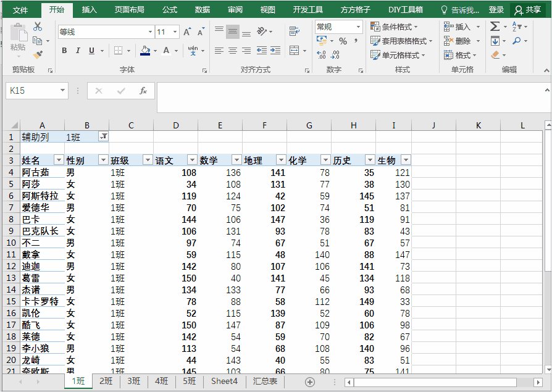Apply the cell borders icon

119,51
